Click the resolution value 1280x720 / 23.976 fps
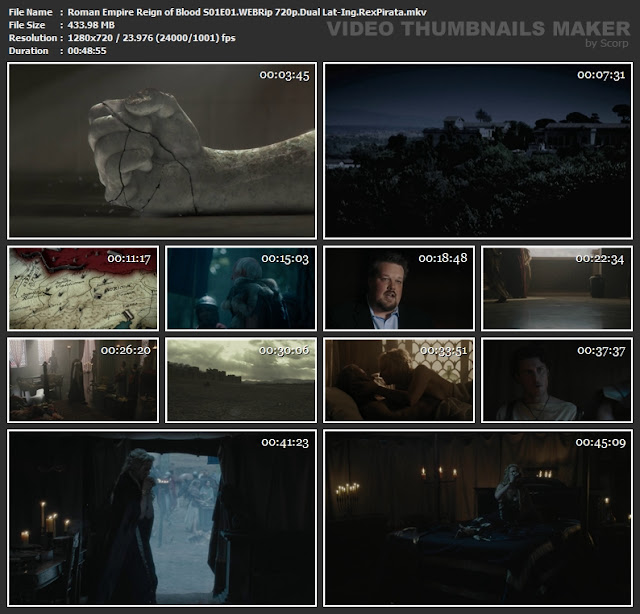The height and width of the screenshot is (614, 640). pos(151,38)
